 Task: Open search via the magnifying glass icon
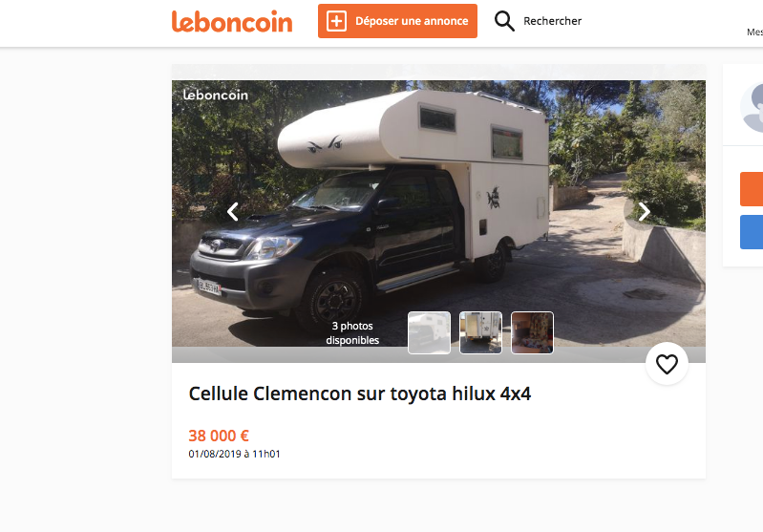(504, 21)
